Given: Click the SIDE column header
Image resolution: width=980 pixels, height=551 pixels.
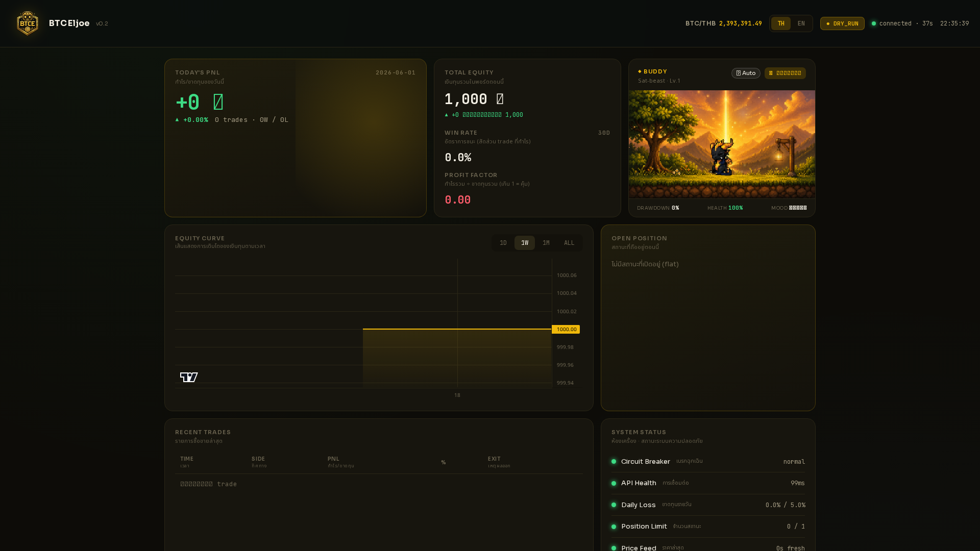Looking at the screenshot, I should click(x=258, y=459).
